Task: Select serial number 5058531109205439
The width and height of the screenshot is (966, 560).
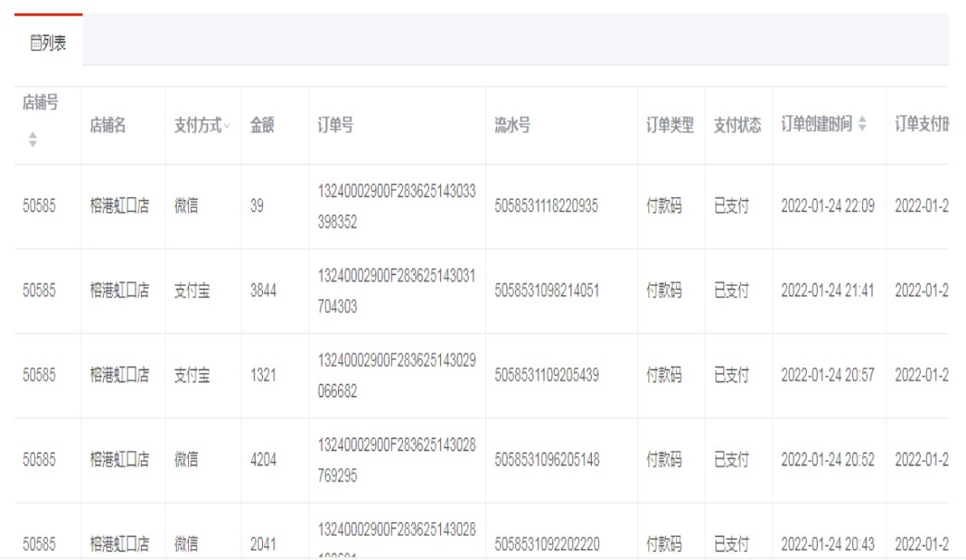Action: [x=546, y=375]
